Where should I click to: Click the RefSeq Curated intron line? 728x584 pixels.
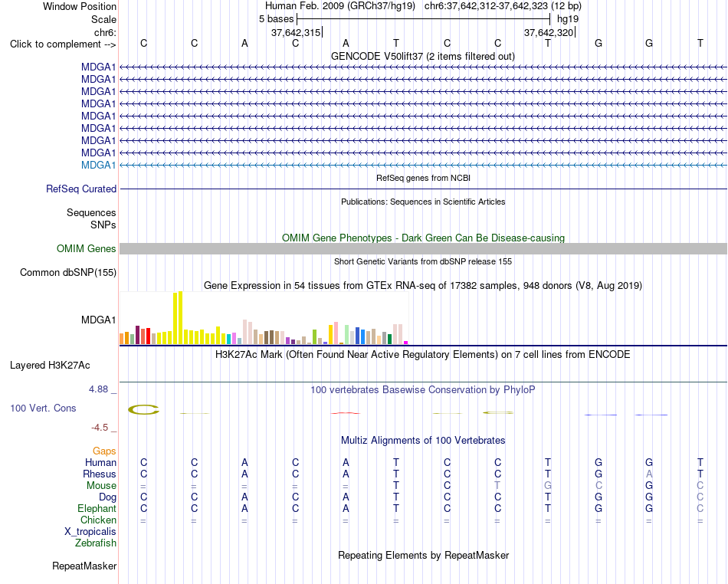coord(424,189)
